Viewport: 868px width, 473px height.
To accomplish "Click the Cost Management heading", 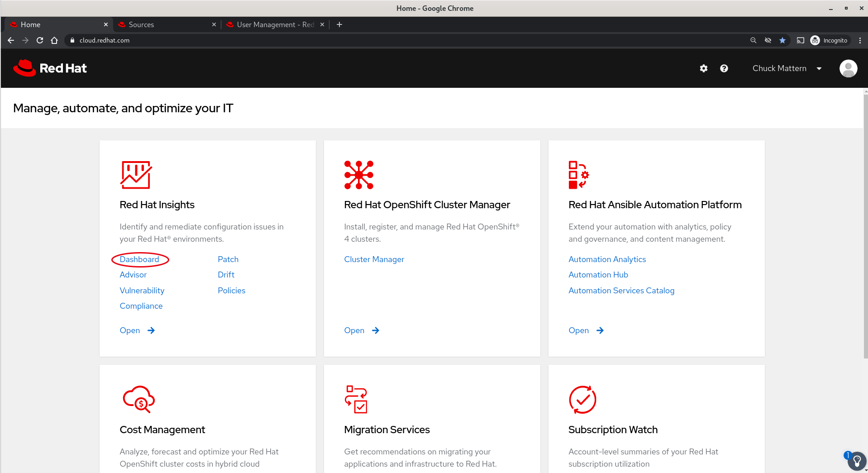I will point(162,430).
